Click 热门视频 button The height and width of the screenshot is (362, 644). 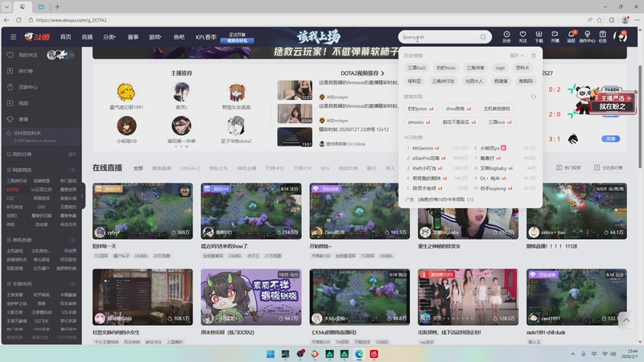click(x=568, y=167)
